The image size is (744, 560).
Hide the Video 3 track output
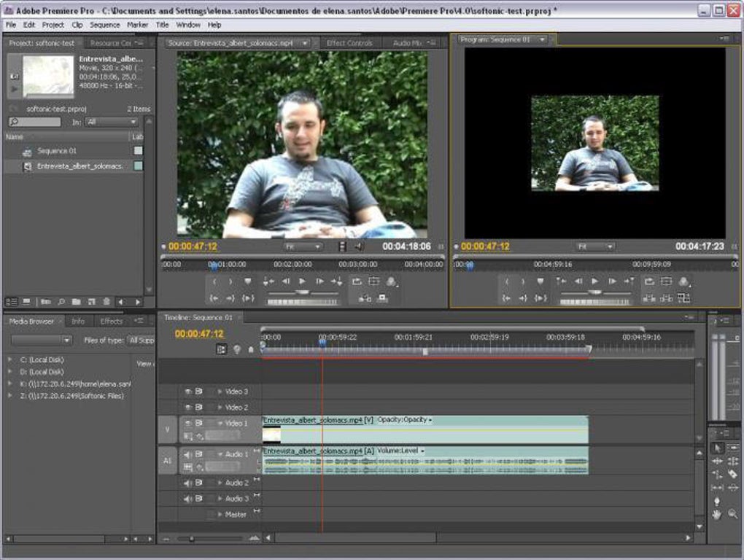[188, 392]
